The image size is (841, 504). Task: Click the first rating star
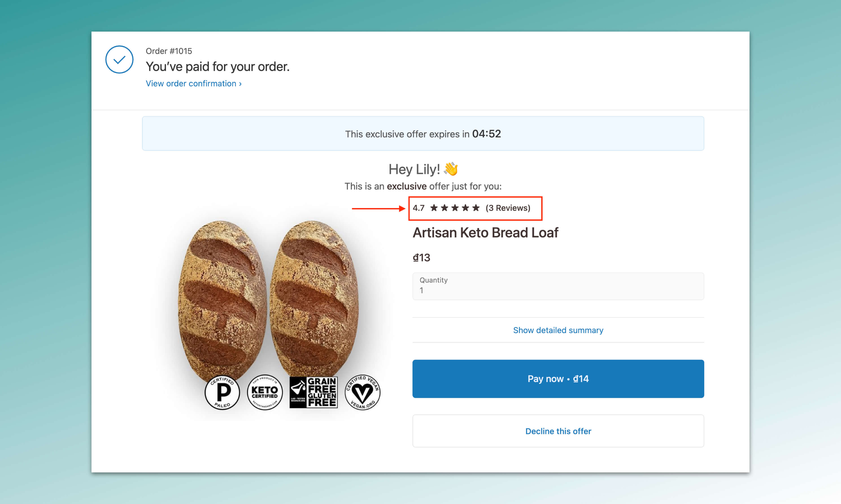(434, 208)
